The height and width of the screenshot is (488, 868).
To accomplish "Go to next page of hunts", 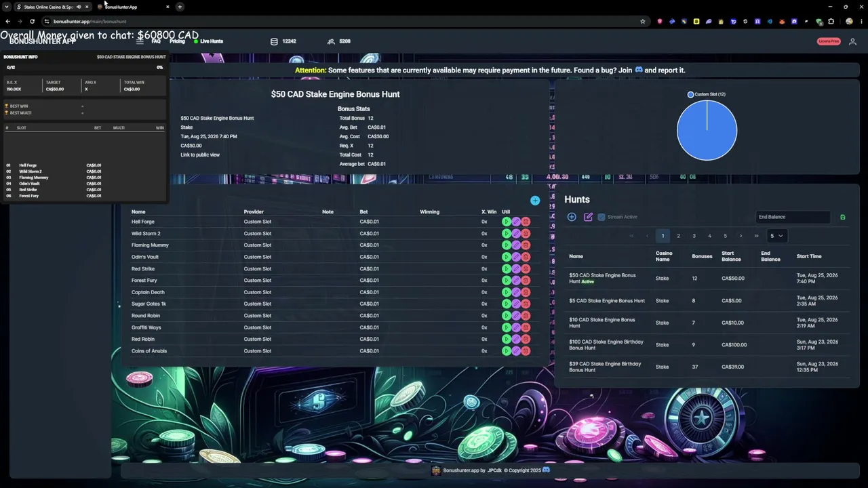I will 741,236.
